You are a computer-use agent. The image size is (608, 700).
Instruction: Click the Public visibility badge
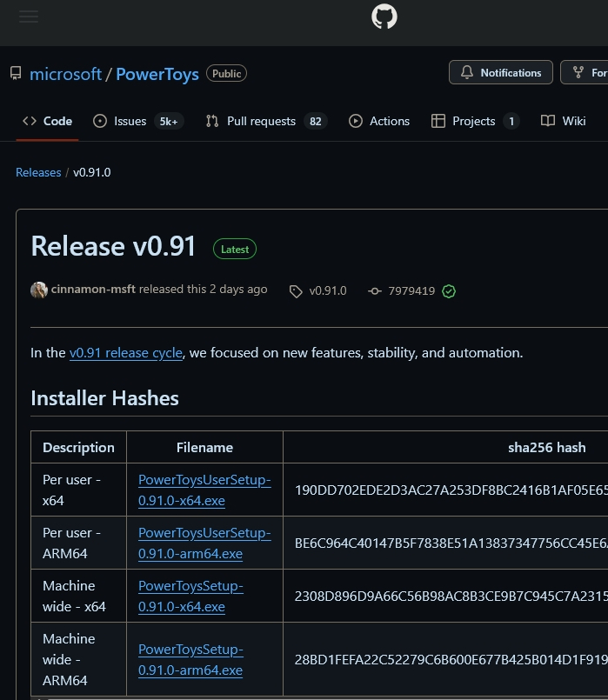226,74
